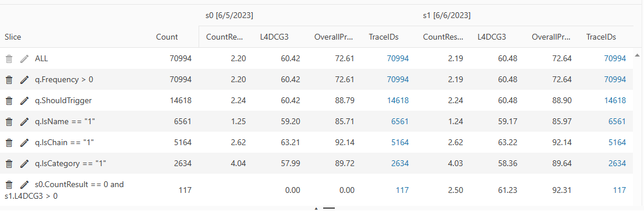Delete the q.IsName == "1" slice
This screenshot has height=211, width=644.
click(9, 121)
